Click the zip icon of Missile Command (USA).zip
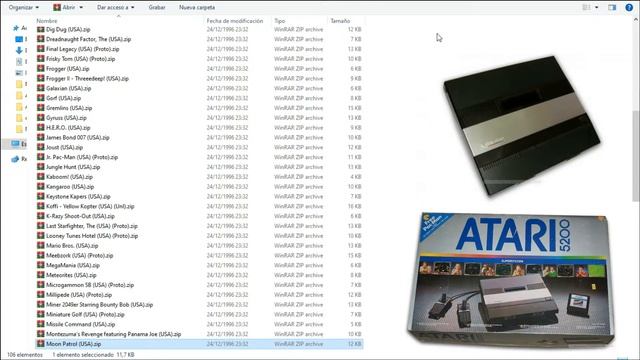This screenshot has width=640, height=360. coord(40,324)
